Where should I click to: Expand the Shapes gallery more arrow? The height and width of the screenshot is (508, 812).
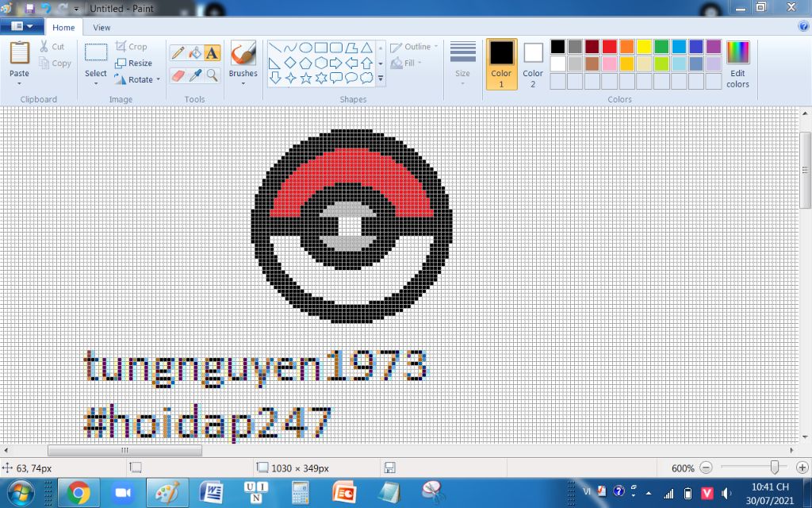click(381, 79)
